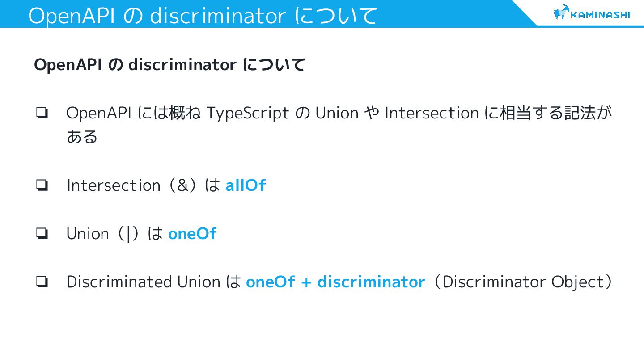The image size is (644, 362).
Task: Click the blue "oneOf + discriminator" text
Action: point(335,282)
